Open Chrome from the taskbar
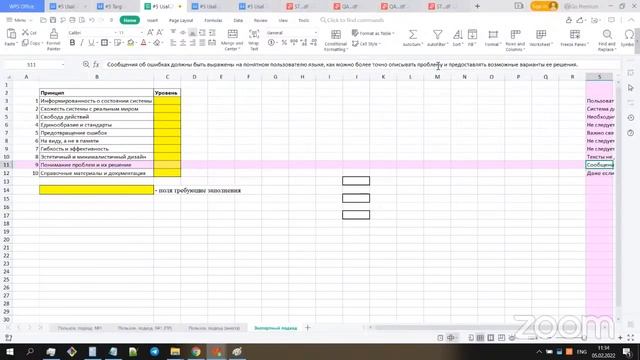Image resolution: width=640 pixels, height=360 pixels. click(x=196, y=352)
